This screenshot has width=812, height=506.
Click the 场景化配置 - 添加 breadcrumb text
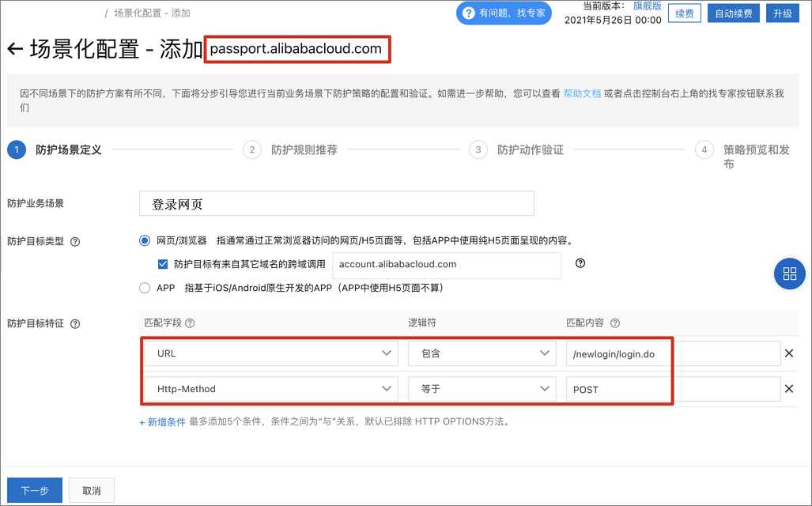click(x=153, y=13)
